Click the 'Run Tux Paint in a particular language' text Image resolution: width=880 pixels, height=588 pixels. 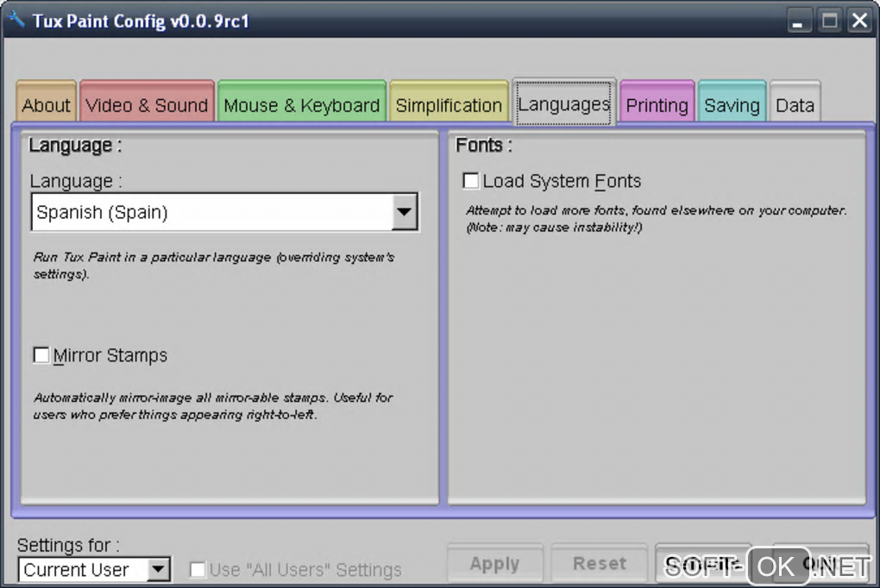[x=213, y=266]
